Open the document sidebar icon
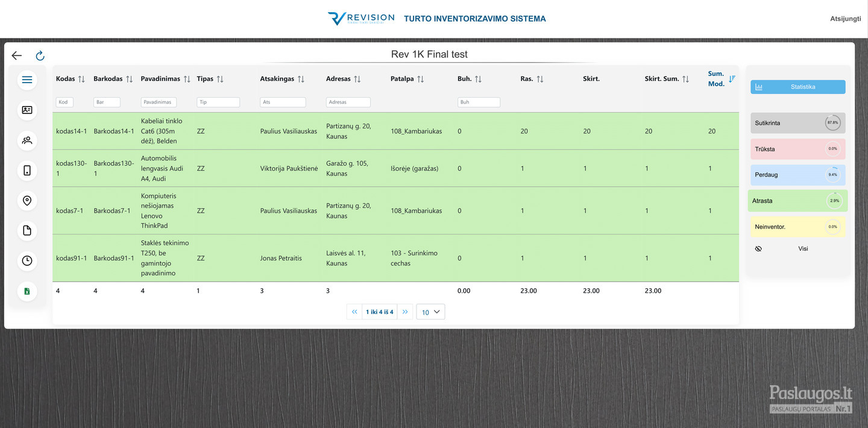The width and height of the screenshot is (868, 428). point(27,230)
